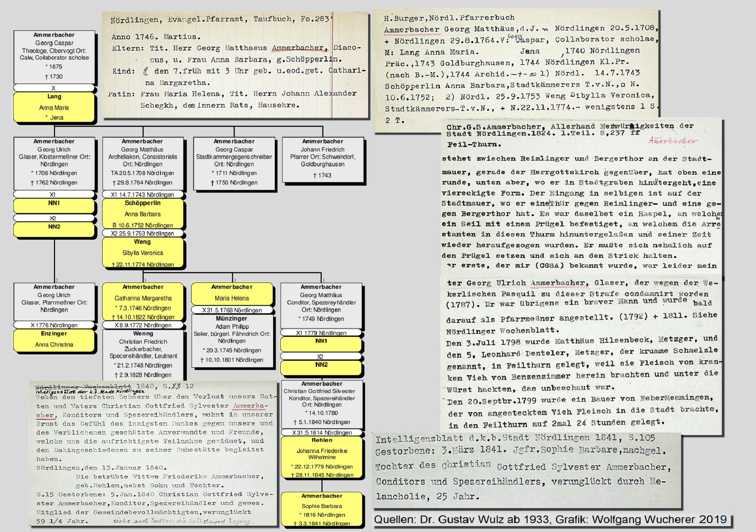Click the Maria Helena Ammerbacher box
This screenshot has height=532, width=756.
pos(232,294)
